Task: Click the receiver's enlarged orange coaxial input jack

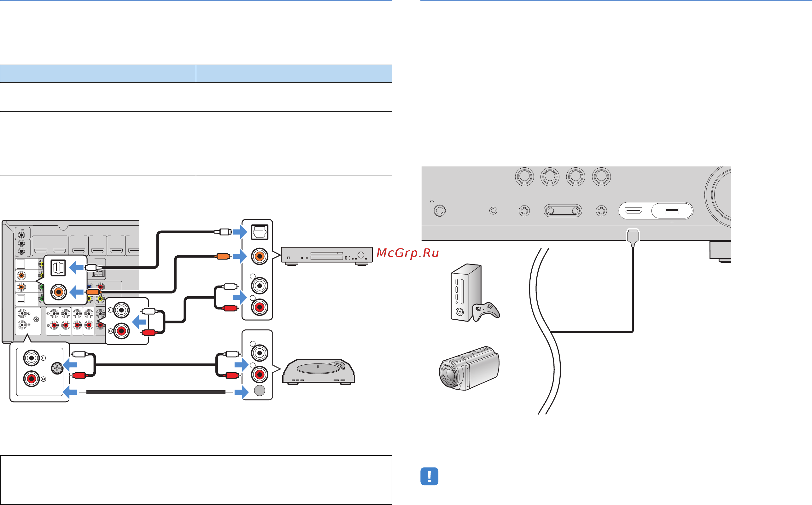Action: coord(58,292)
